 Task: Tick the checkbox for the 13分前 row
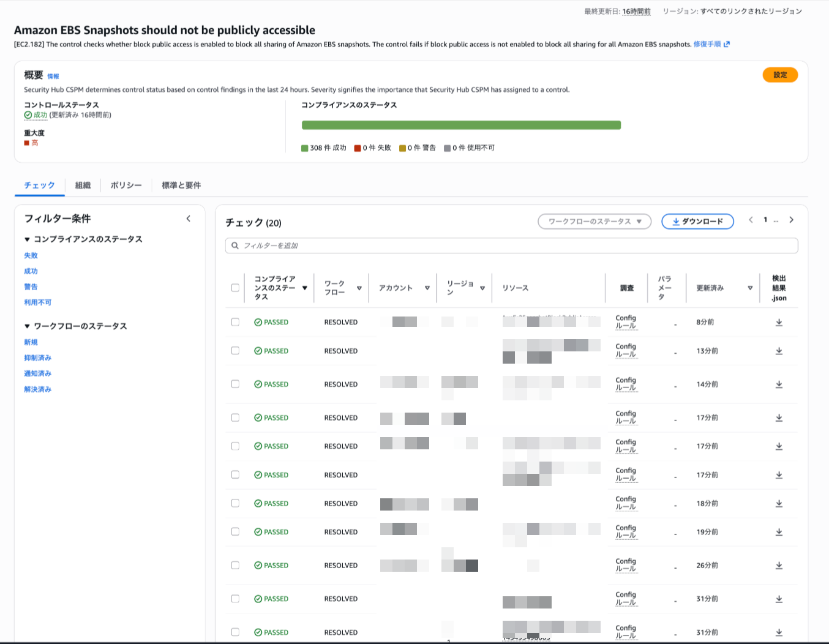pos(235,351)
